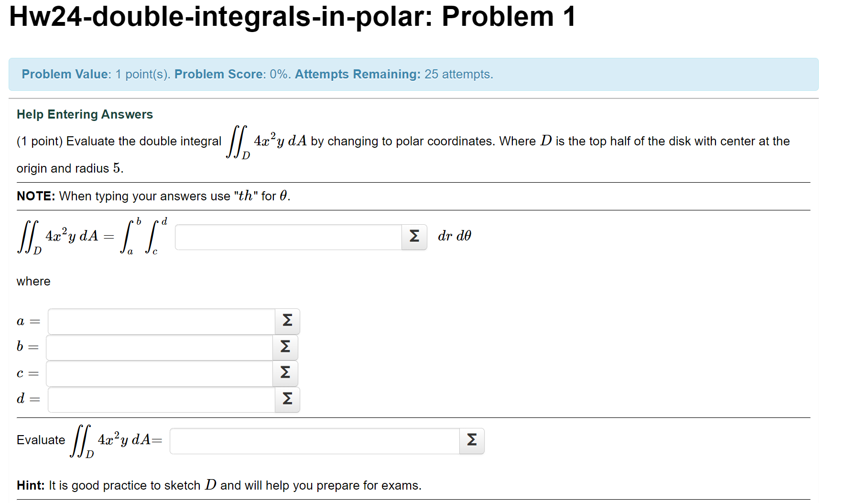Open the Help Entering Answers page
Viewport: 868px width, 503px height.
pyautogui.click(x=84, y=114)
